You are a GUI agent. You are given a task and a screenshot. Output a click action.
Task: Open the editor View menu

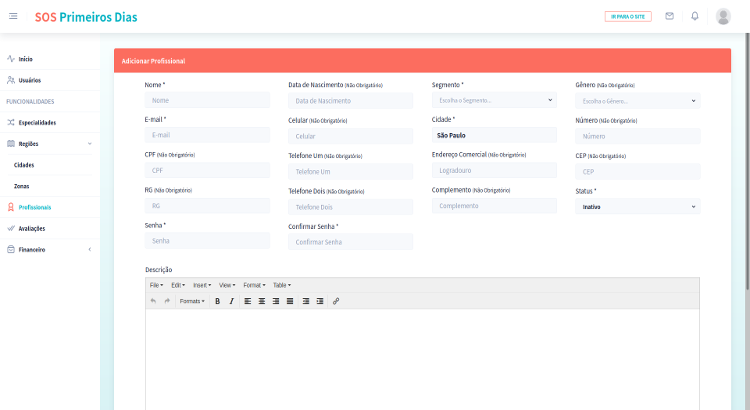pos(227,285)
